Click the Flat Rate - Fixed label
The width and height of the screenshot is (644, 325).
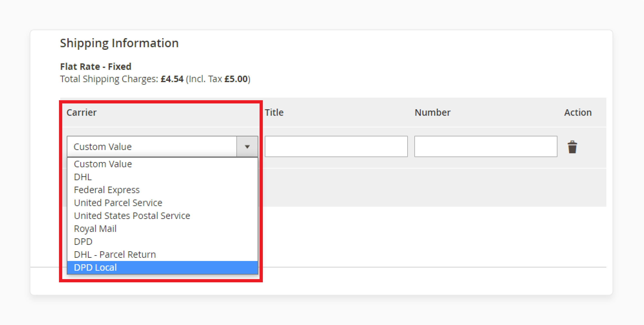(x=96, y=67)
